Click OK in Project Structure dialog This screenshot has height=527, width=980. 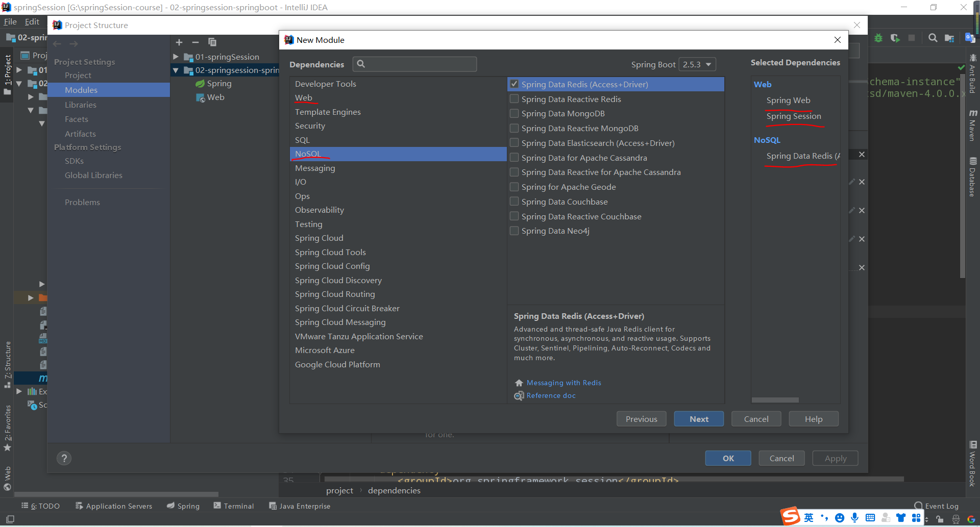pyautogui.click(x=728, y=458)
